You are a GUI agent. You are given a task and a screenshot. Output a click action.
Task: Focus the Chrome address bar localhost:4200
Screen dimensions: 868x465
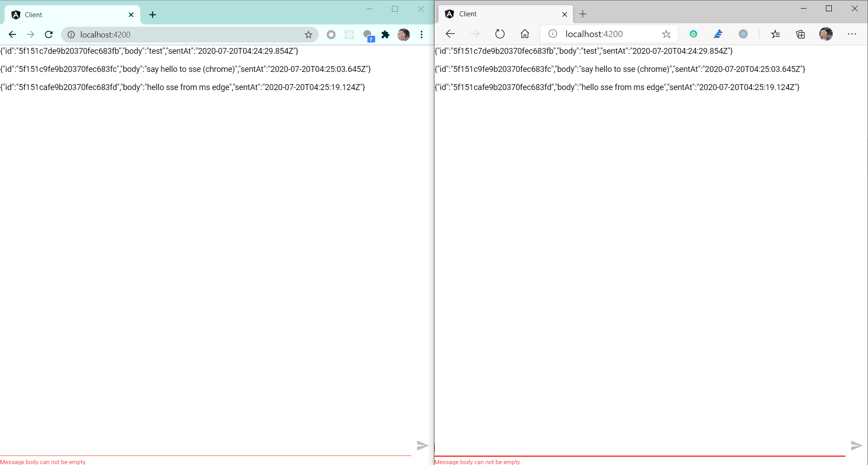point(190,35)
